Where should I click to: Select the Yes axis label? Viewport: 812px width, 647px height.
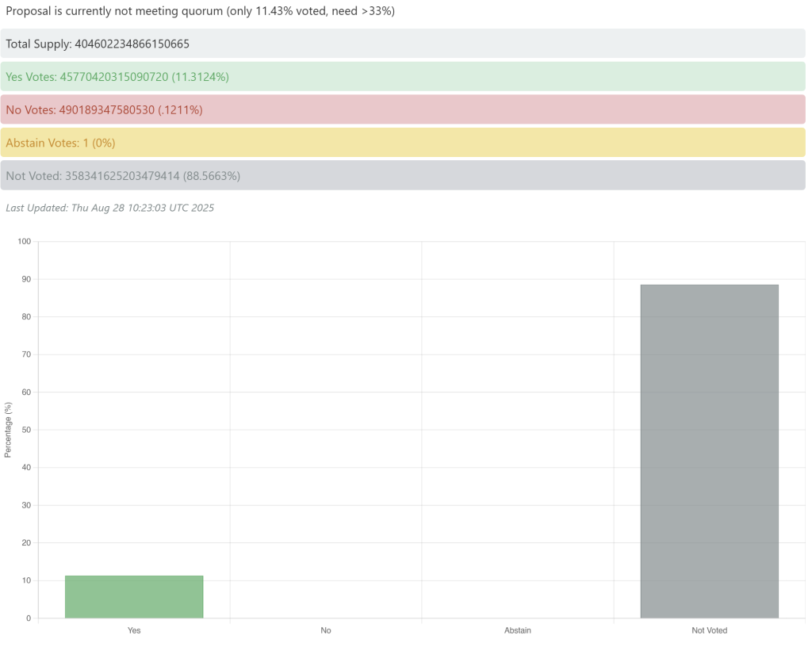click(x=134, y=630)
